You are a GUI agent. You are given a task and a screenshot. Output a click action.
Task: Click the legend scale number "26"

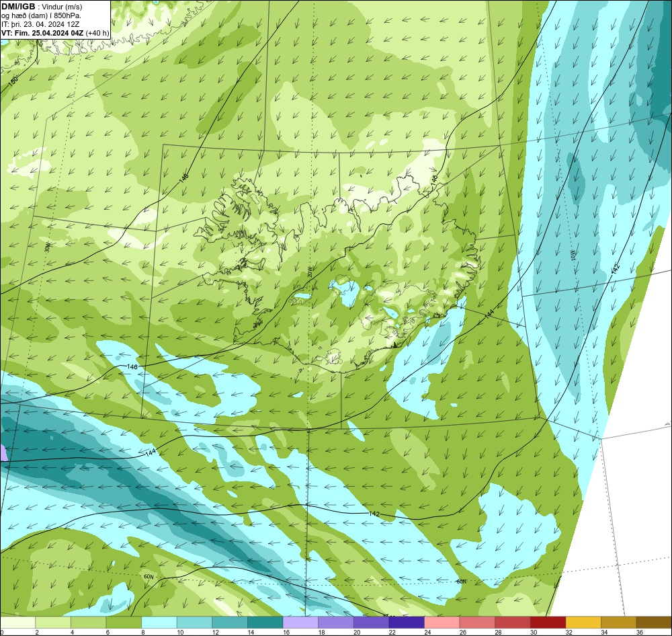click(x=463, y=632)
